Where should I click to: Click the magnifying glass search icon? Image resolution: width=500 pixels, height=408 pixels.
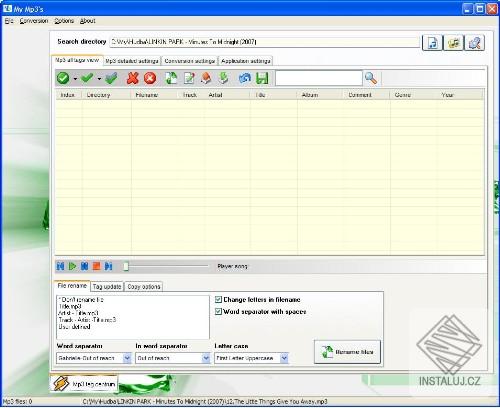pyautogui.click(x=371, y=78)
